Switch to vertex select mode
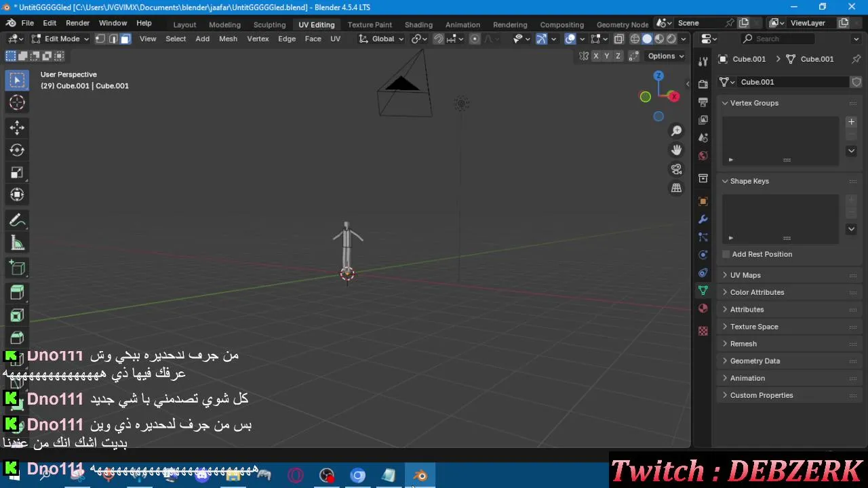 pyautogui.click(x=100, y=39)
